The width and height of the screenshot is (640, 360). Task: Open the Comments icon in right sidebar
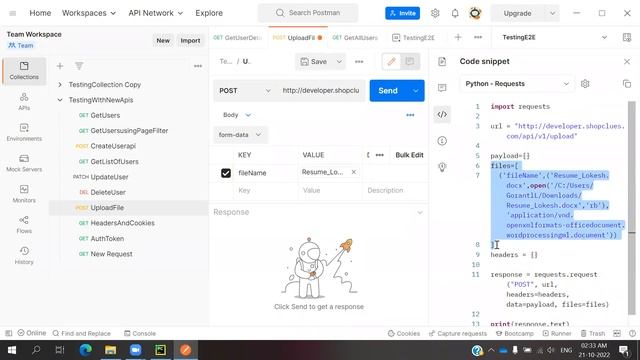point(442,88)
